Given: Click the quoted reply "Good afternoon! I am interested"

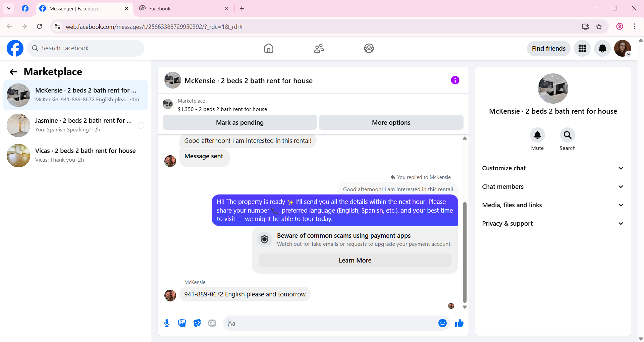Looking at the screenshot, I should [398, 189].
